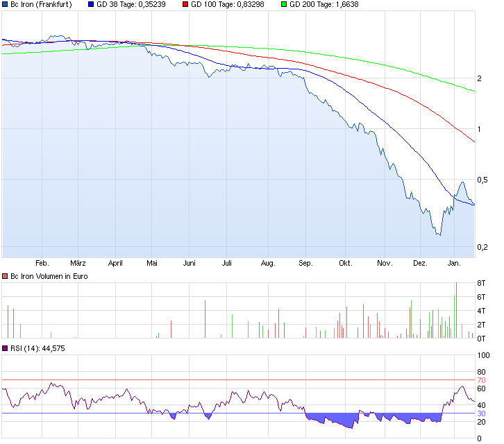
Task: Click the red RSI threshold label '70'
Action: pos(481,380)
